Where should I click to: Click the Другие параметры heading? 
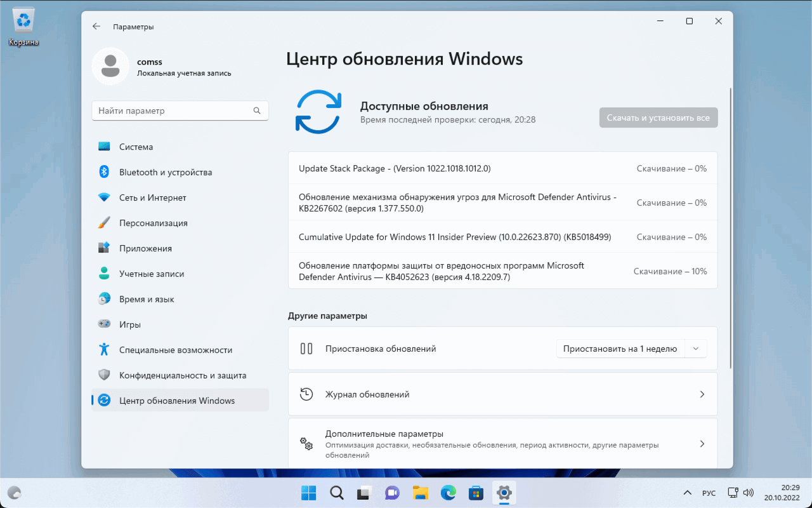pyautogui.click(x=327, y=316)
